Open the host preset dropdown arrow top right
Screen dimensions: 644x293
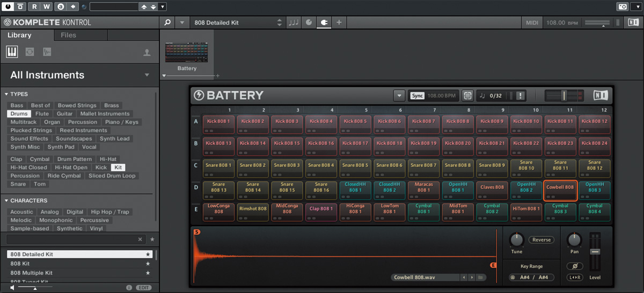click(635, 6)
